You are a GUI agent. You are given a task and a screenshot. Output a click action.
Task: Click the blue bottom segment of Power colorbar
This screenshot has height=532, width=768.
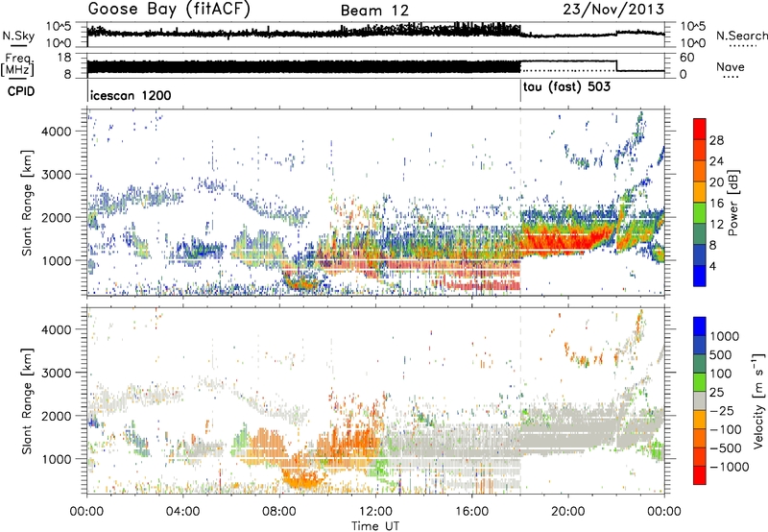pos(700,276)
